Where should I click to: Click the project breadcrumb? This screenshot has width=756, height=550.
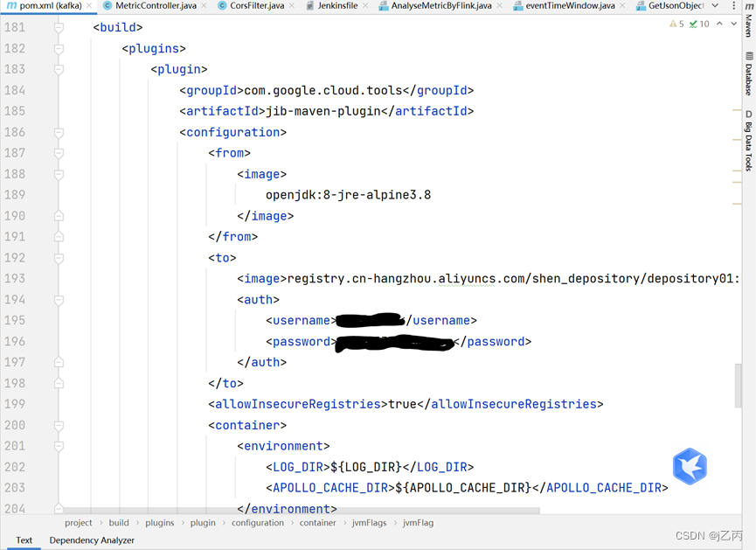pos(79,523)
